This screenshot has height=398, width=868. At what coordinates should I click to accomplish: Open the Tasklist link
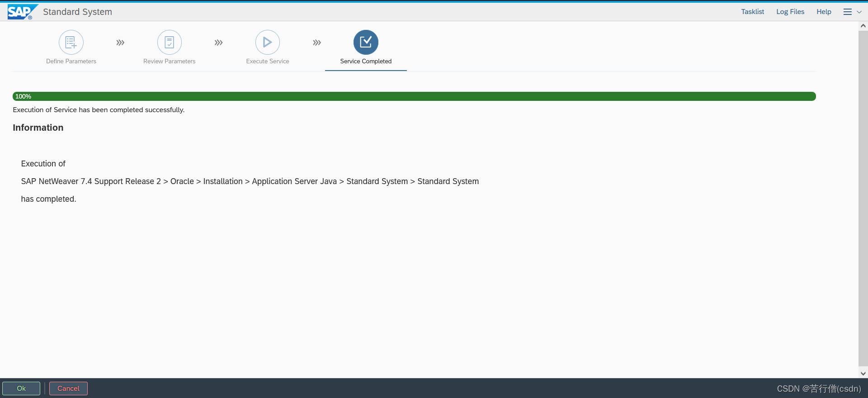coord(752,12)
